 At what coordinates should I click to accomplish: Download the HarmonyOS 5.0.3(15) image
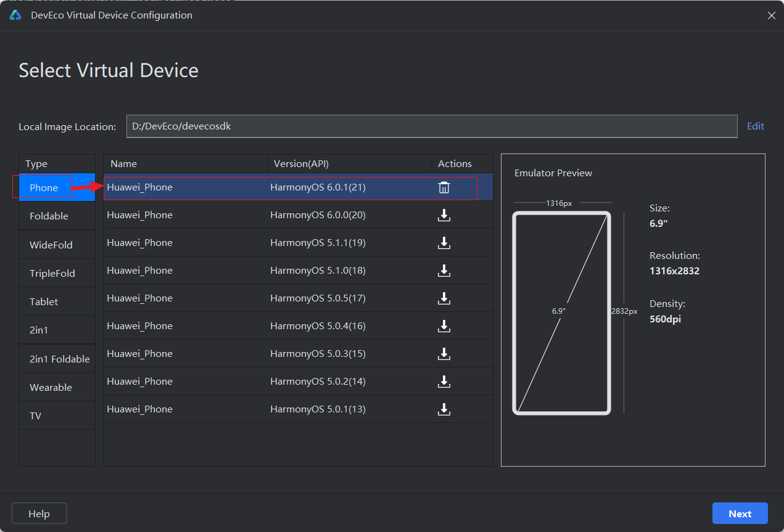pos(444,354)
